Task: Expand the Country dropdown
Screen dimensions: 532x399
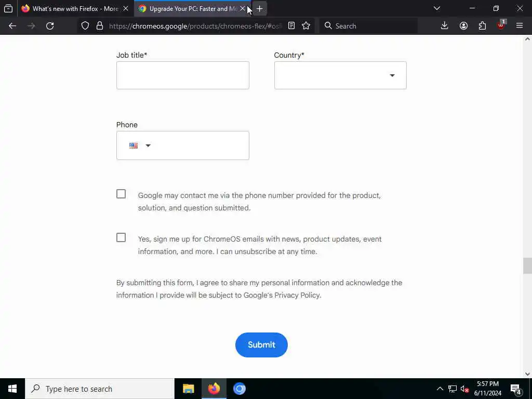Action: tap(340, 75)
